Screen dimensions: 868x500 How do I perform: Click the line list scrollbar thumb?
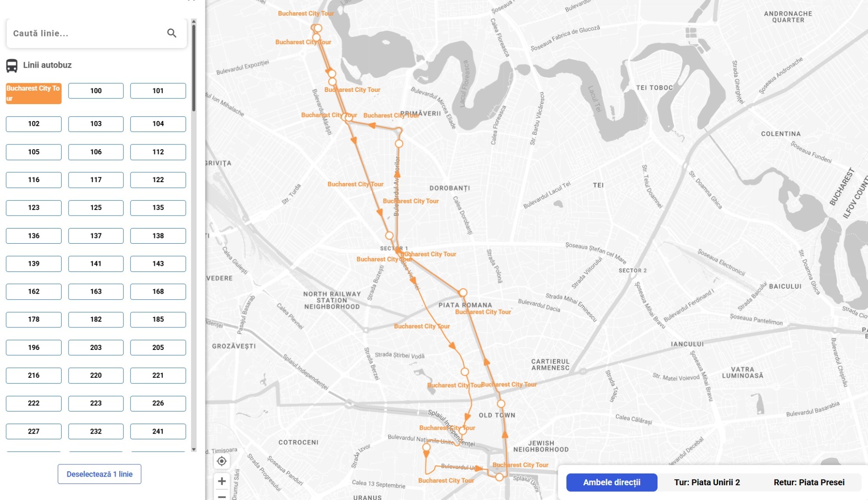point(194,68)
